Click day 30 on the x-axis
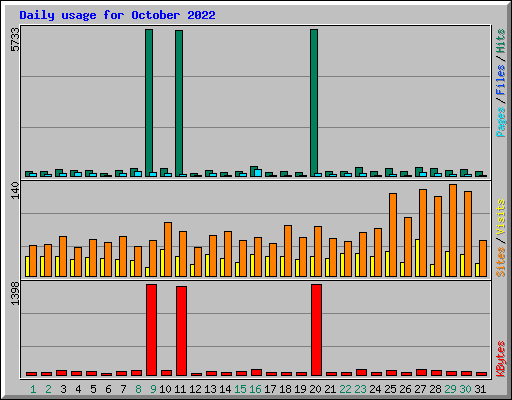 (x=465, y=389)
